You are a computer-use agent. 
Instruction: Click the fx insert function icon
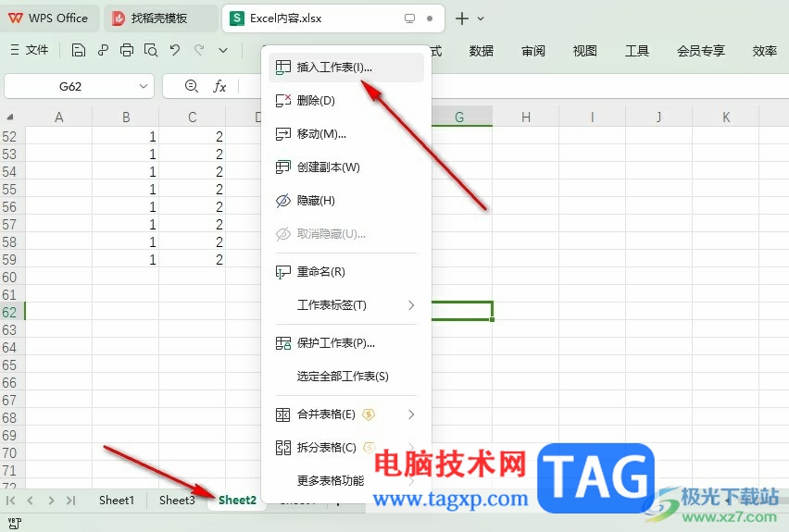219,86
